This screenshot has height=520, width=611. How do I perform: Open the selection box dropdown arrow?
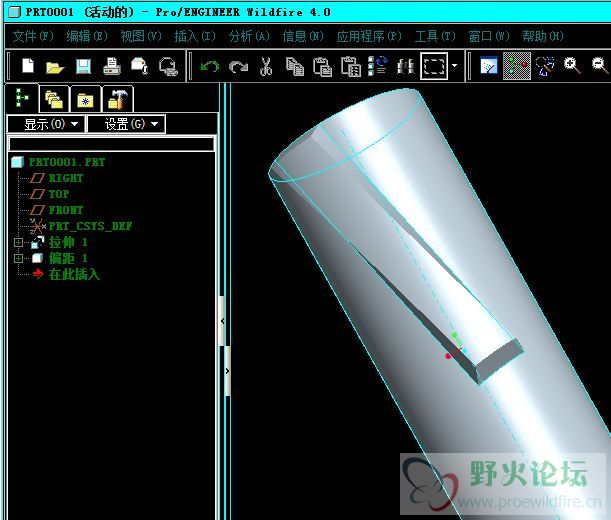[x=454, y=65]
